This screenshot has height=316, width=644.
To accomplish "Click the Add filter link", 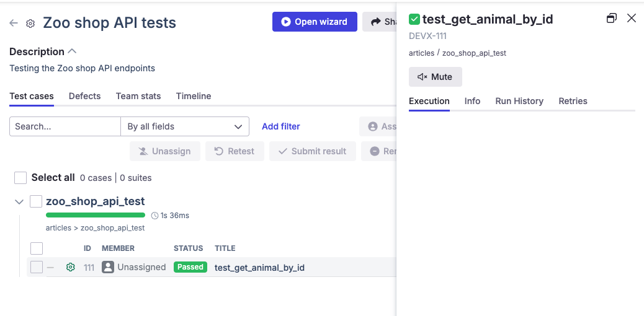I will click(x=280, y=126).
